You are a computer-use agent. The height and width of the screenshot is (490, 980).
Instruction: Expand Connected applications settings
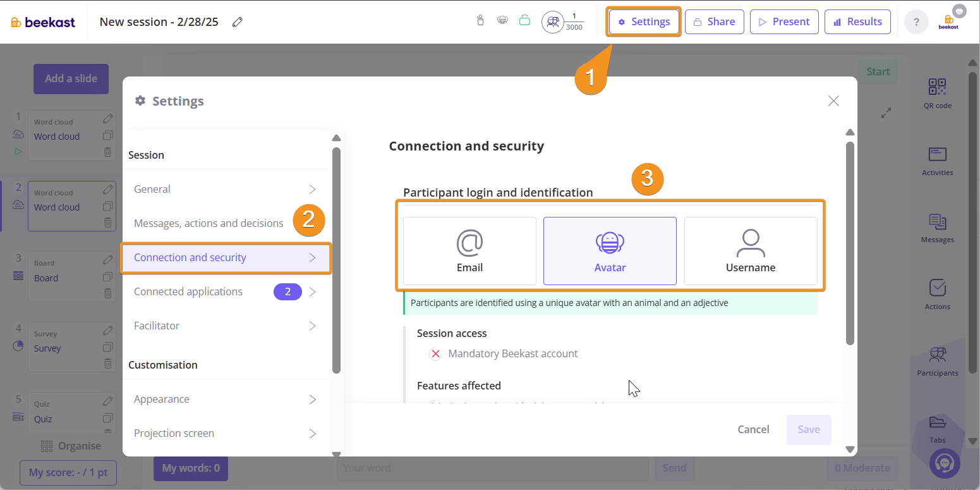click(226, 291)
